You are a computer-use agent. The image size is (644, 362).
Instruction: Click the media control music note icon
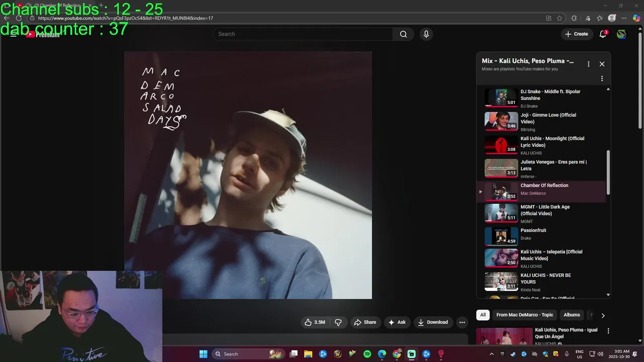(x=588, y=18)
